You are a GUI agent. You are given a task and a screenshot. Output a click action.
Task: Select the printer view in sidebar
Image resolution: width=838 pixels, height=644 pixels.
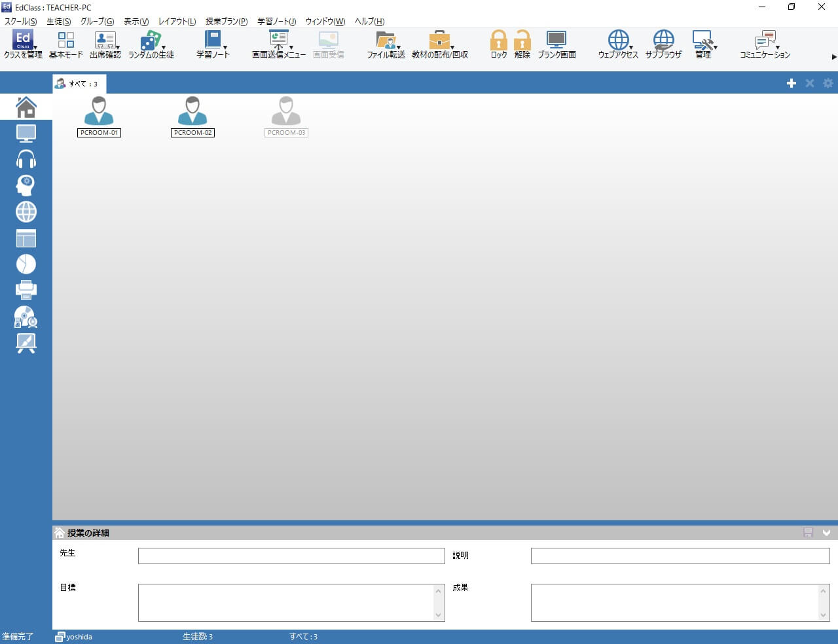pos(26,289)
